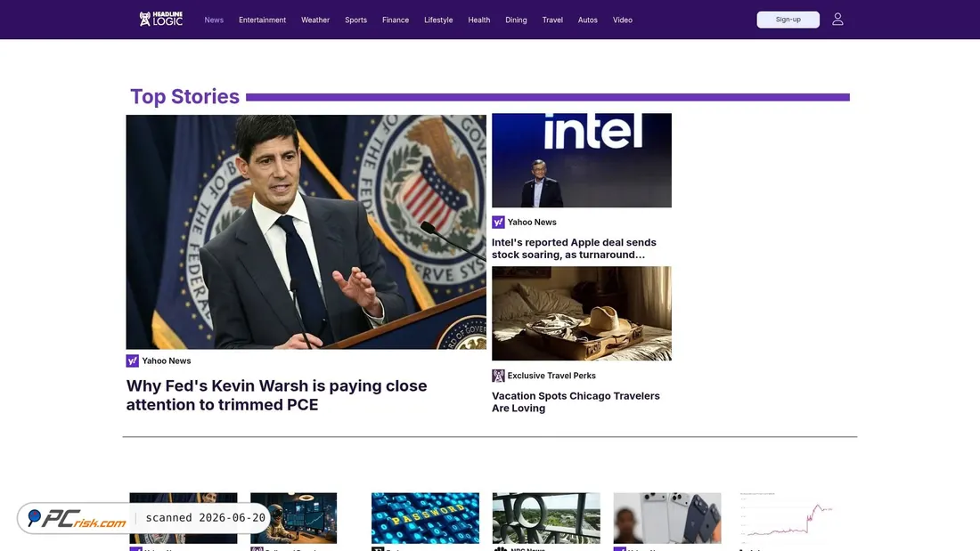Screen dimensions: 980x551
Task: Open the smartphones story thumbnail
Action: tap(667, 518)
